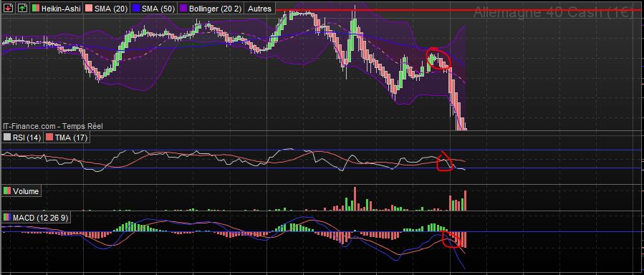Open the MACD (12 26 9) settings label
The height and width of the screenshot is (275, 644).
[x=40, y=218]
